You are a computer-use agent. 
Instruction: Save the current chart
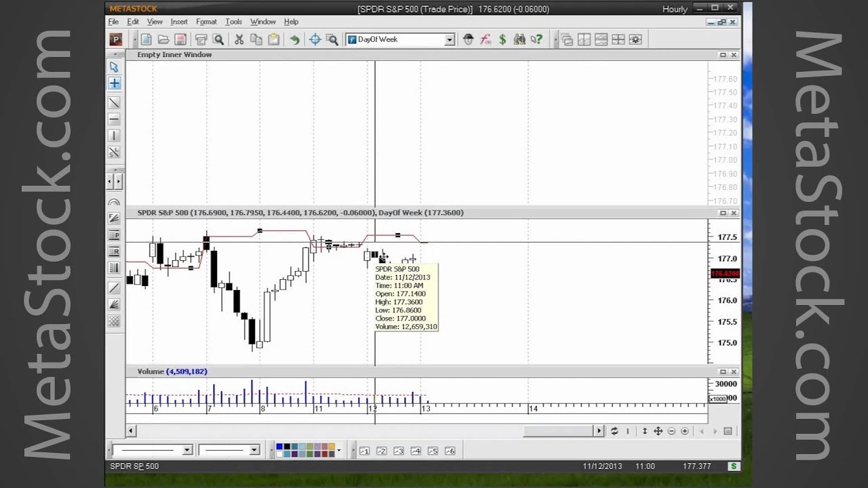[180, 39]
